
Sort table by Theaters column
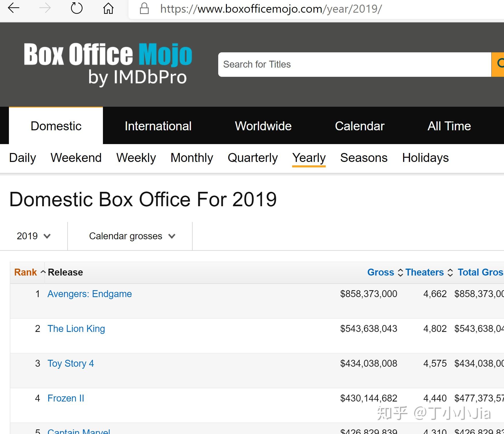pyautogui.click(x=425, y=272)
